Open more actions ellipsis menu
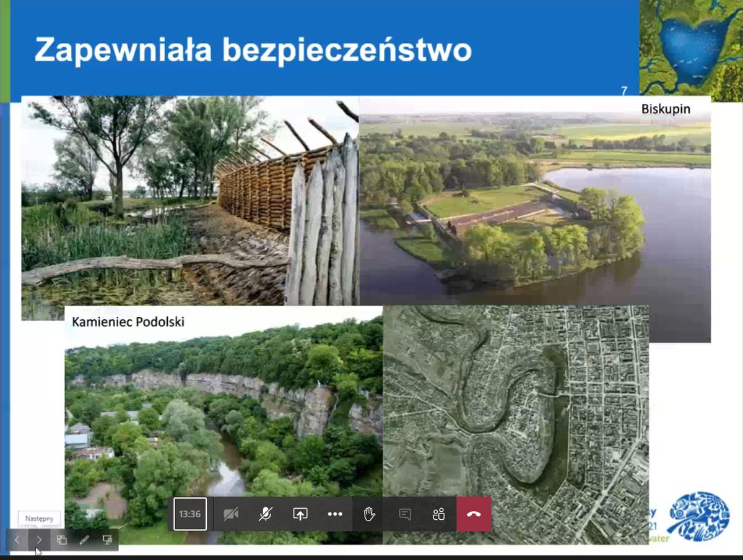The height and width of the screenshot is (560, 743). click(x=335, y=514)
